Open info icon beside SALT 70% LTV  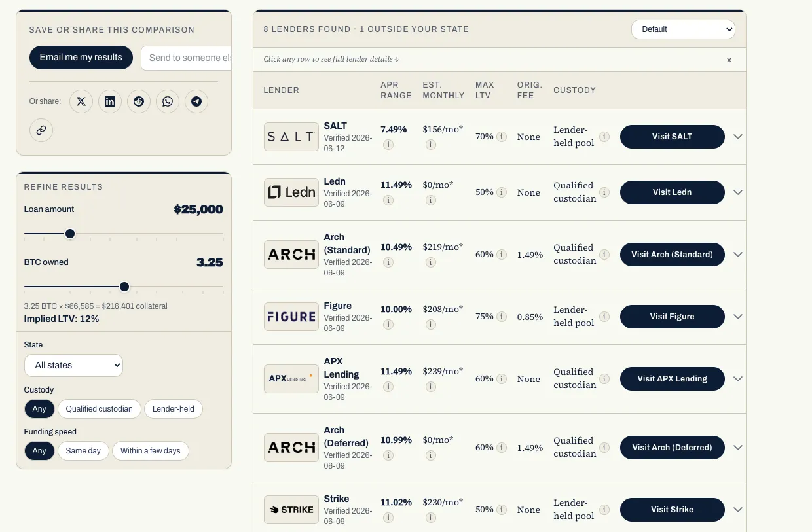point(502,137)
